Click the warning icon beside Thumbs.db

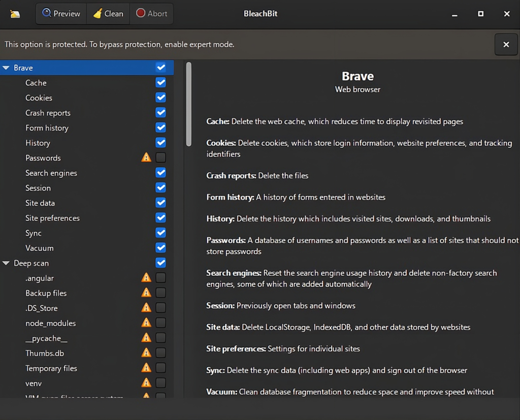tap(146, 352)
